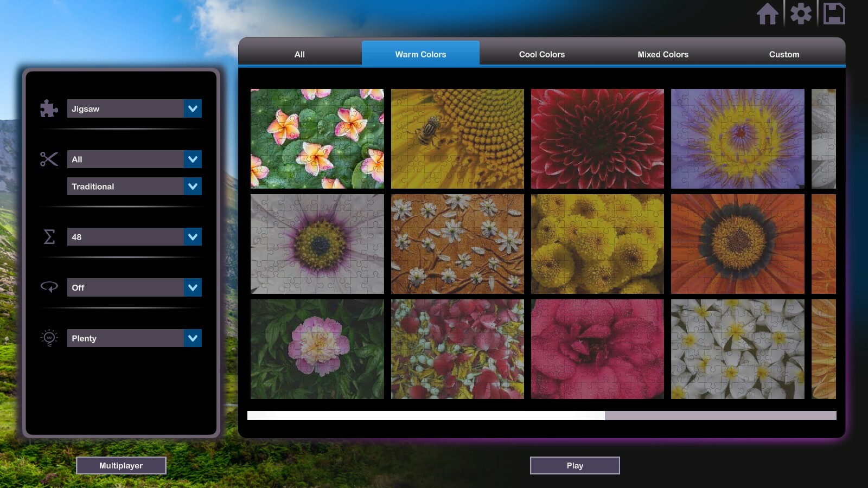Expand the Traditional cut style dropdown
The height and width of the screenshot is (488, 868).
(134, 186)
